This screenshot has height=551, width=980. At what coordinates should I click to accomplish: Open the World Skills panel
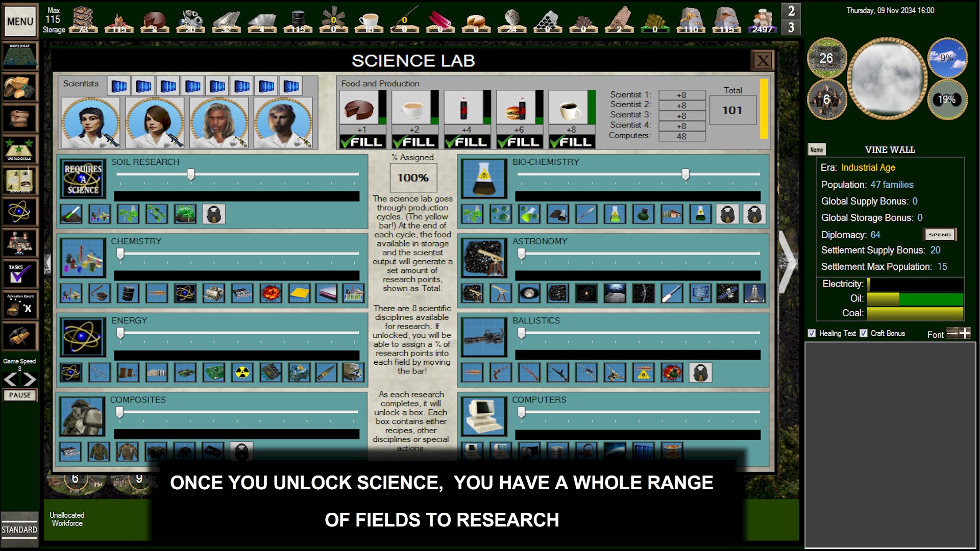coord(20,149)
